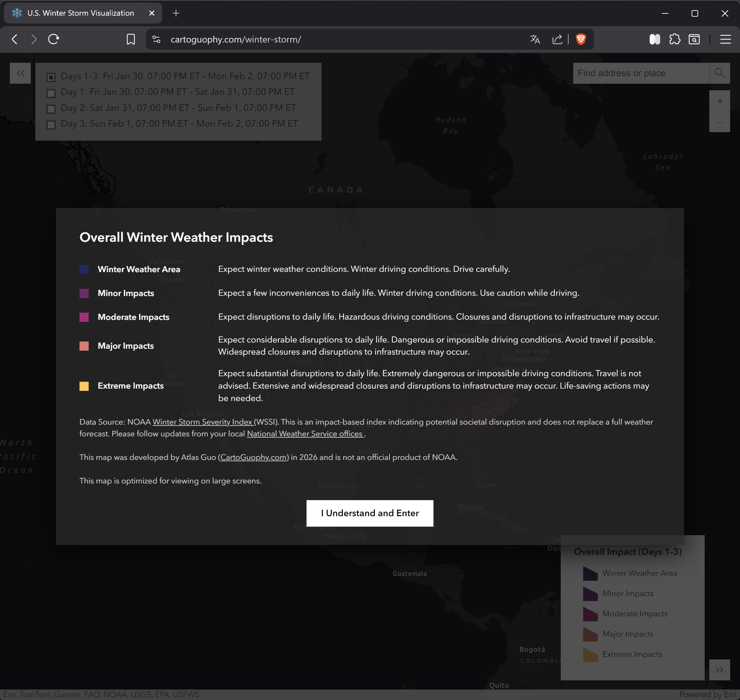The image size is (740, 700).
Task: Expand the Overall Impact legend panel
Action: pos(719,670)
